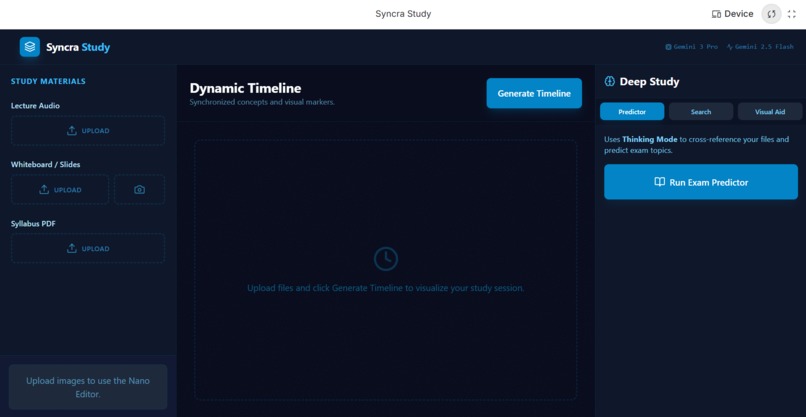Image resolution: width=806 pixels, height=417 pixels.
Task: Click the reload preview icon
Action: pyautogui.click(x=771, y=14)
